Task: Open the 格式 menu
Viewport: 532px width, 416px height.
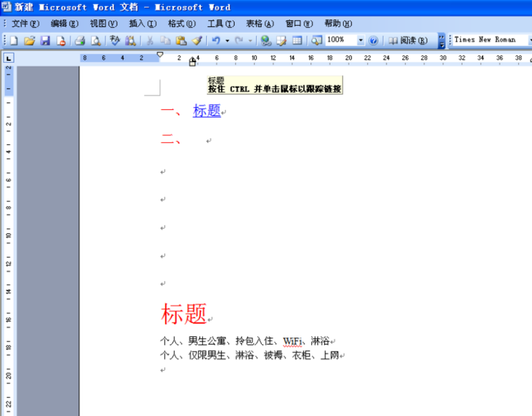Action: [x=182, y=24]
